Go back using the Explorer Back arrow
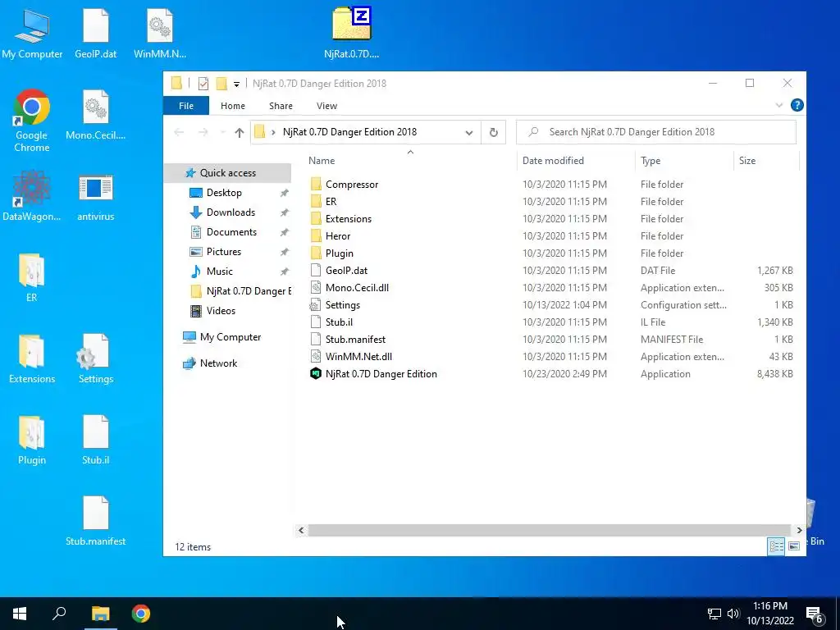The image size is (840, 630). point(179,132)
